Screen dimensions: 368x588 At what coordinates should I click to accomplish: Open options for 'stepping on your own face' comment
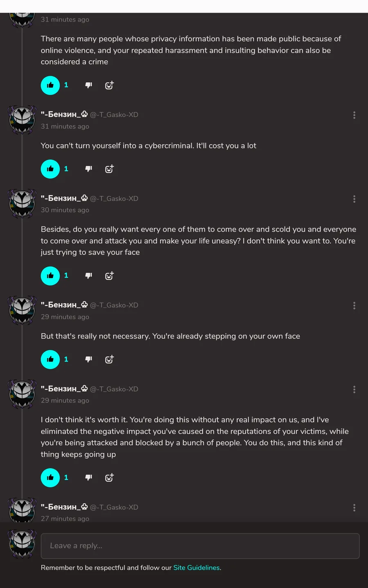pyautogui.click(x=354, y=306)
